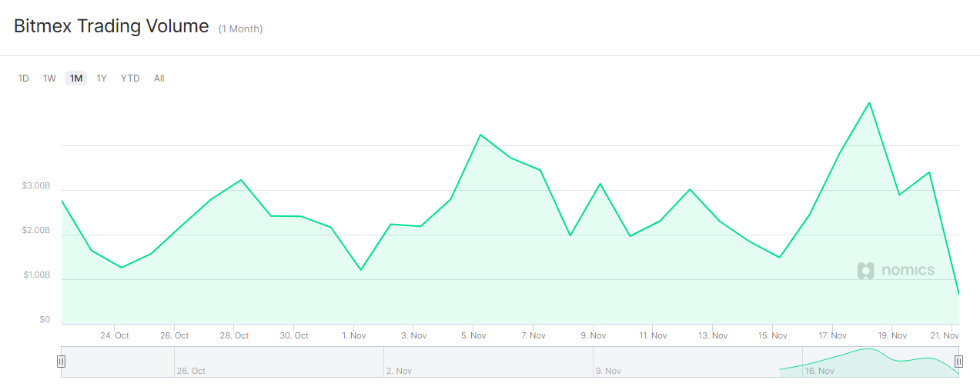The width and height of the screenshot is (980, 390).
Task: Click the 3. Nov date label
Action: click(x=413, y=335)
